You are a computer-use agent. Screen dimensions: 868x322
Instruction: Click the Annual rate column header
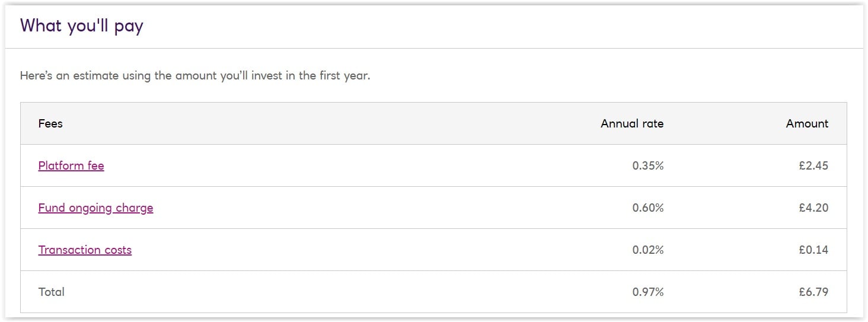click(632, 123)
